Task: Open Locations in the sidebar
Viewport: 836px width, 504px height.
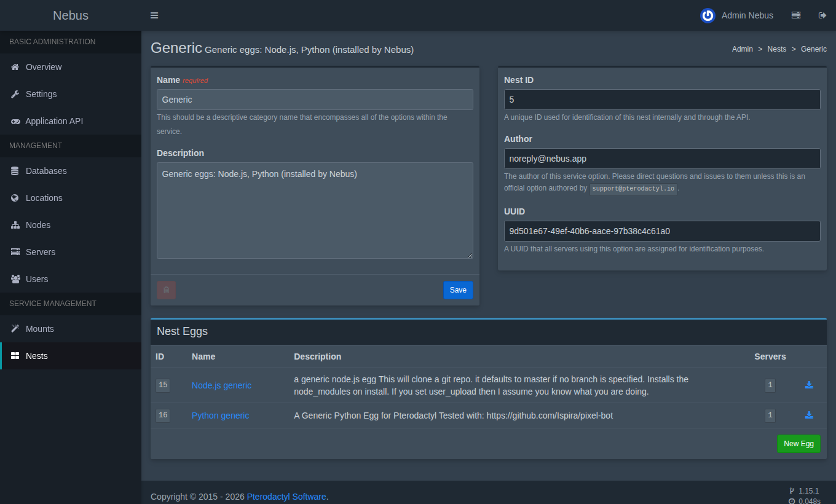Action: 71,198
